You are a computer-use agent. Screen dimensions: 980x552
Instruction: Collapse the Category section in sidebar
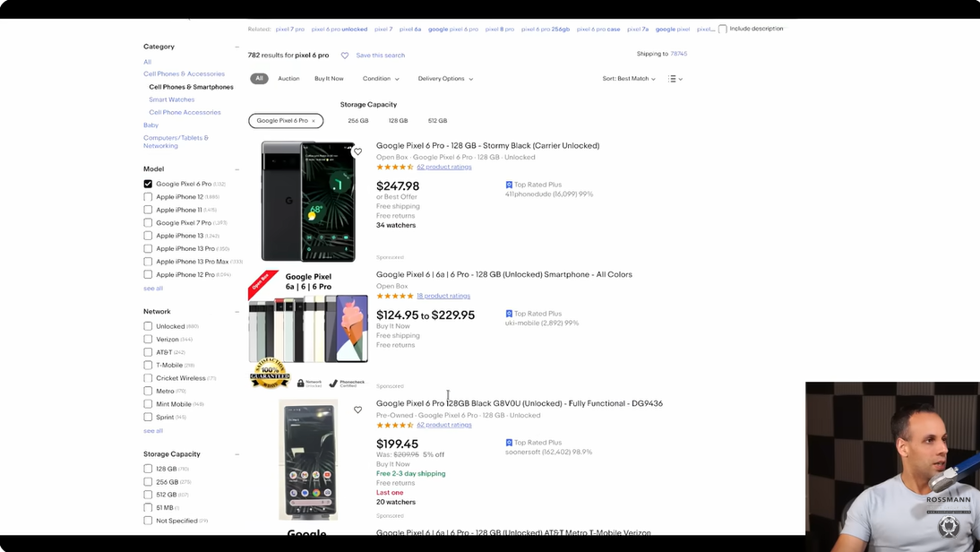coord(237,47)
